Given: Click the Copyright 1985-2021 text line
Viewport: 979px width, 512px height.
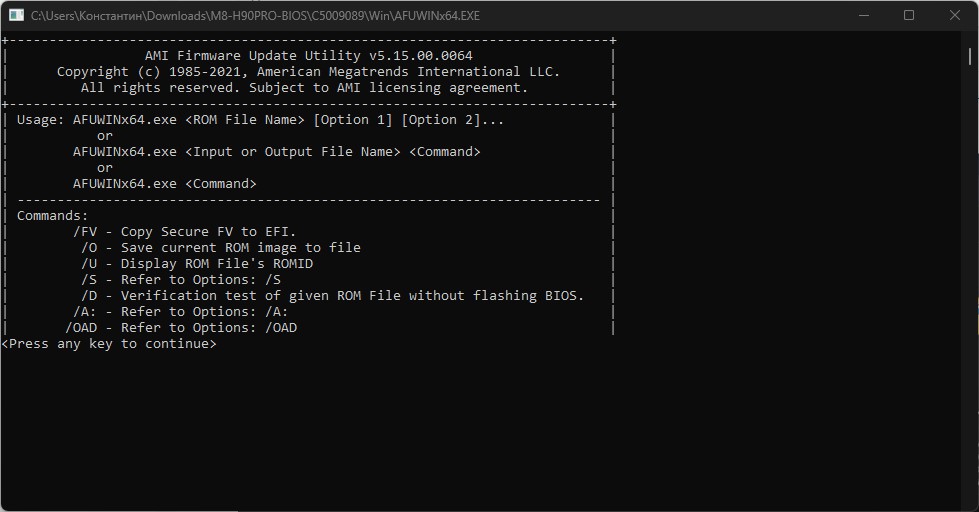Looking at the screenshot, I should pyautogui.click(x=308, y=72).
